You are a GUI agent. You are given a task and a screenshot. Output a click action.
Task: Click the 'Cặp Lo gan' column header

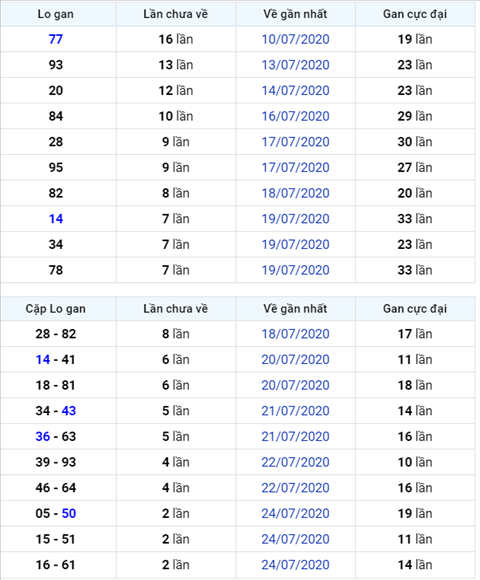pyautogui.click(x=55, y=308)
